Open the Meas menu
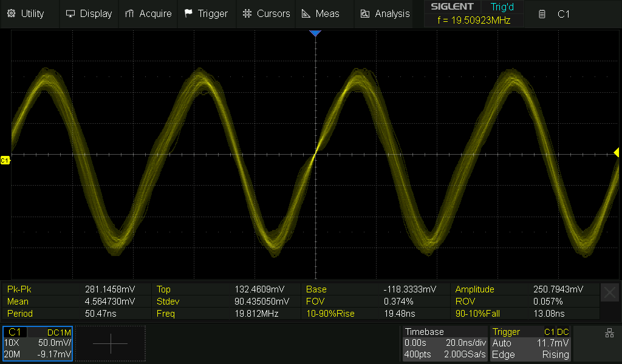Screen dimensions: 622x364 click(324, 14)
